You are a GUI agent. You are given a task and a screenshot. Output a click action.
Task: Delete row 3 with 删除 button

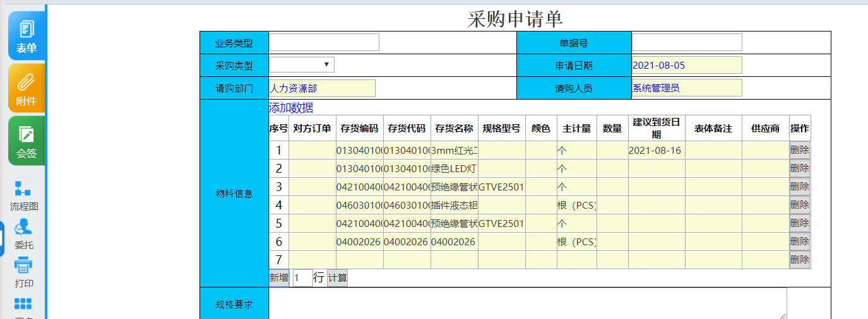(800, 187)
